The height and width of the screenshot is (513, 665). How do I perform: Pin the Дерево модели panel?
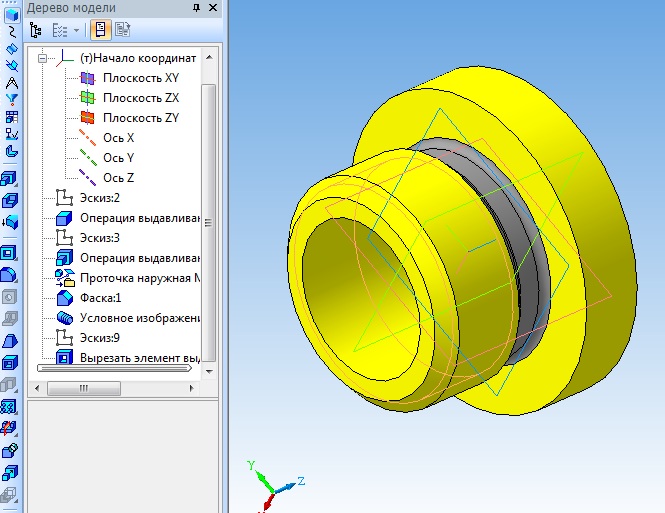coord(196,8)
